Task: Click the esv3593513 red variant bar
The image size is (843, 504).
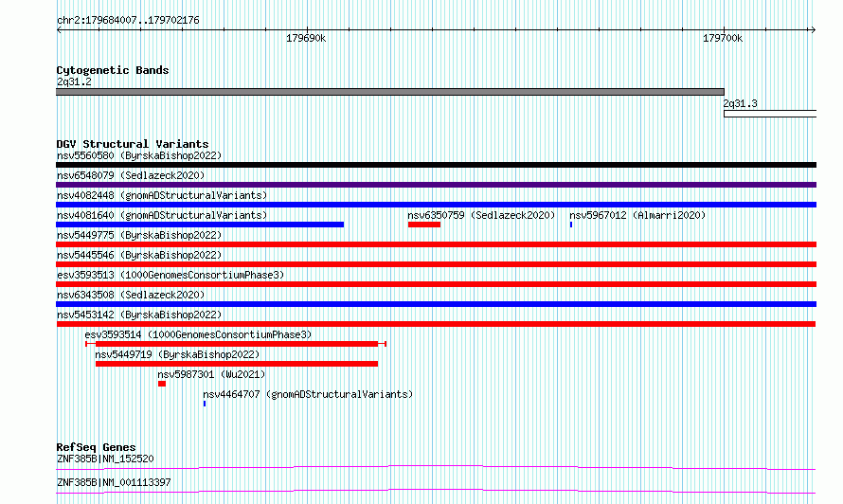Action: (436, 284)
